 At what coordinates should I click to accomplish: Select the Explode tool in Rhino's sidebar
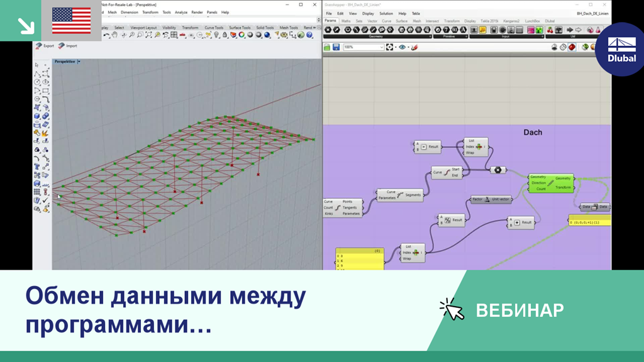coord(45,133)
